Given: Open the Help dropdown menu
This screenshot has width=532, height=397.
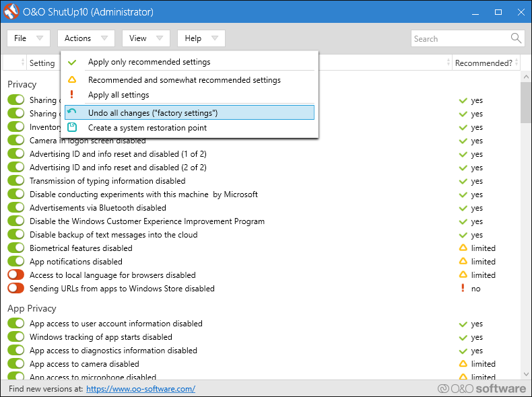Looking at the screenshot, I should point(201,38).
